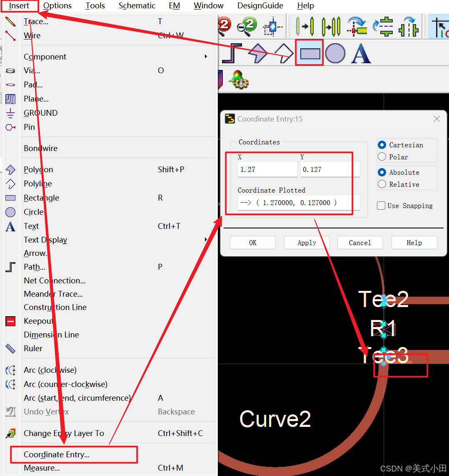Click the Path icon in Insert menu

(10, 267)
